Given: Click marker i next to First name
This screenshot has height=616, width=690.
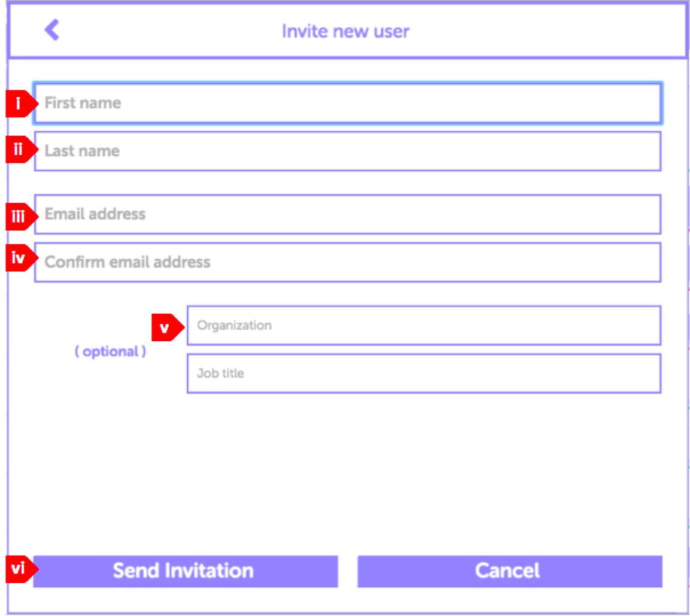Looking at the screenshot, I should pos(17,102).
